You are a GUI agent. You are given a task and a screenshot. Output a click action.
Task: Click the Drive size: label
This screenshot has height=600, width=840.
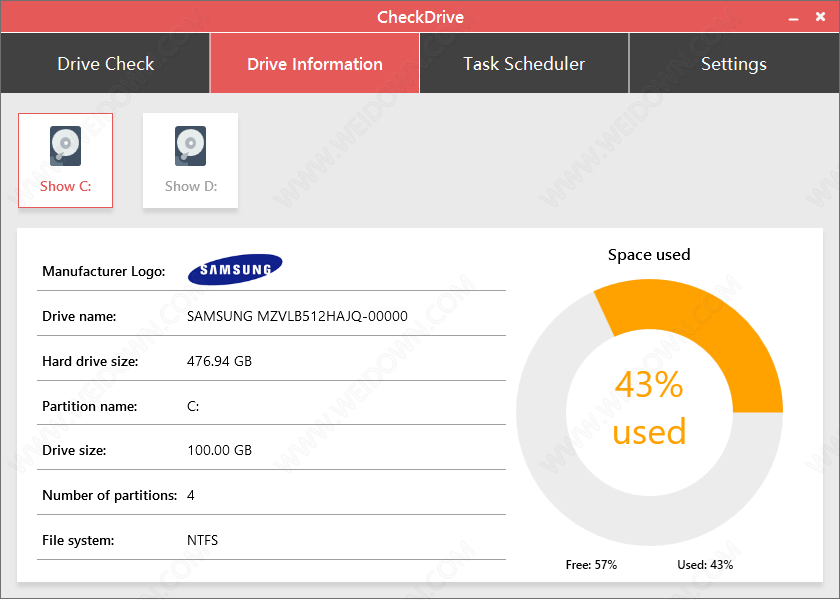[74, 450]
